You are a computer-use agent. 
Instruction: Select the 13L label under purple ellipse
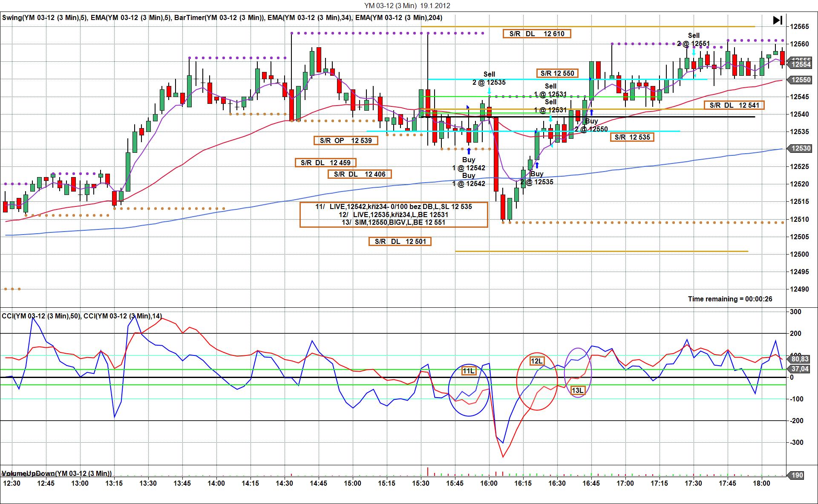pos(577,390)
